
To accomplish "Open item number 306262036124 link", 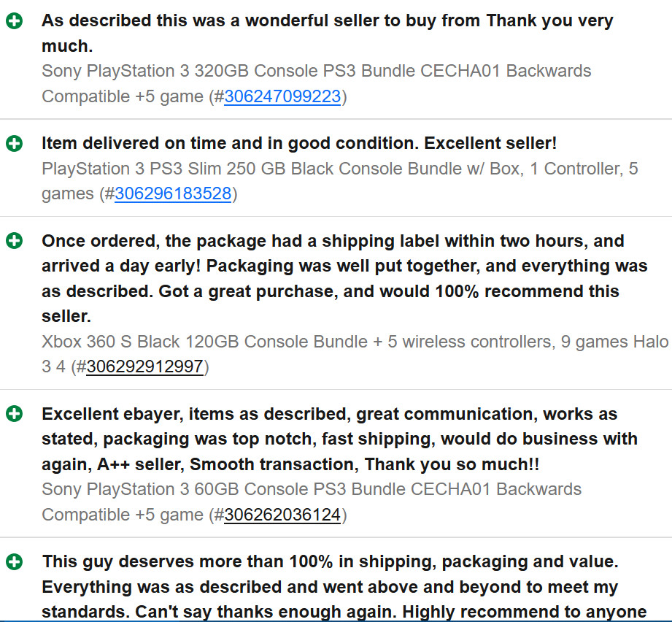I will [x=282, y=515].
